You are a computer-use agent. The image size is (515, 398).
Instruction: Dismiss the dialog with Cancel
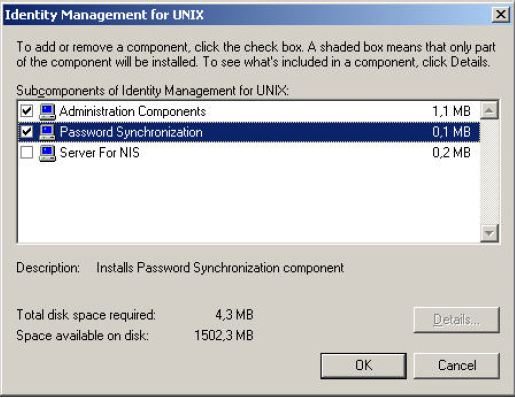point(457,366)
